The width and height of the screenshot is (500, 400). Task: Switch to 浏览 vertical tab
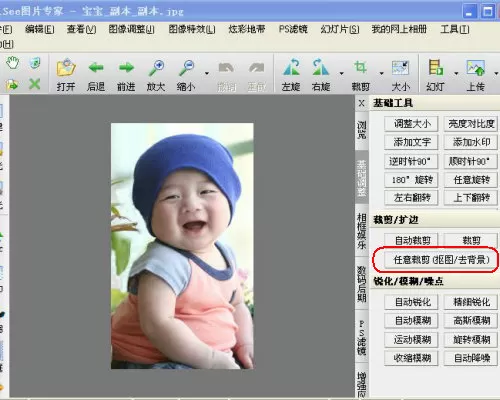[362, 130]
